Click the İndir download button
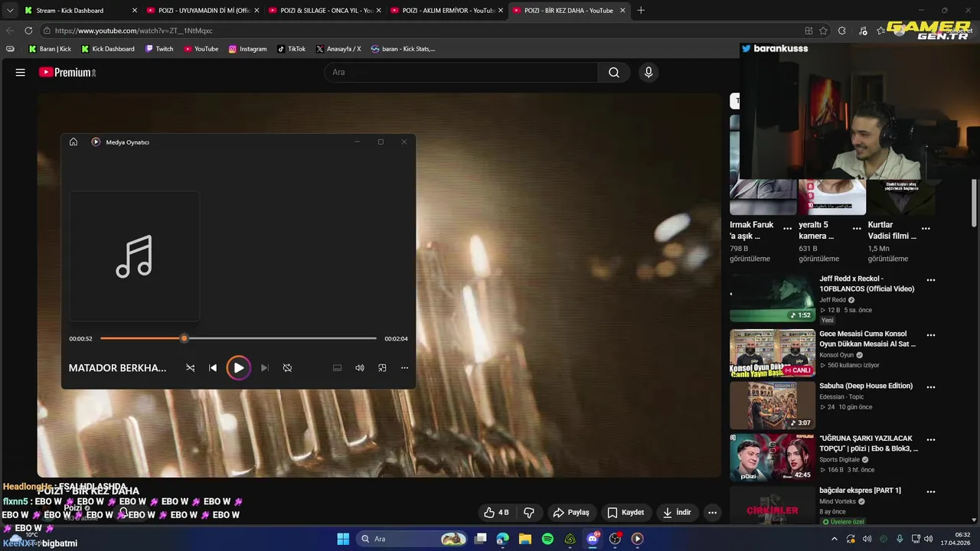The image size is (980, 551). tap(677, 513)
